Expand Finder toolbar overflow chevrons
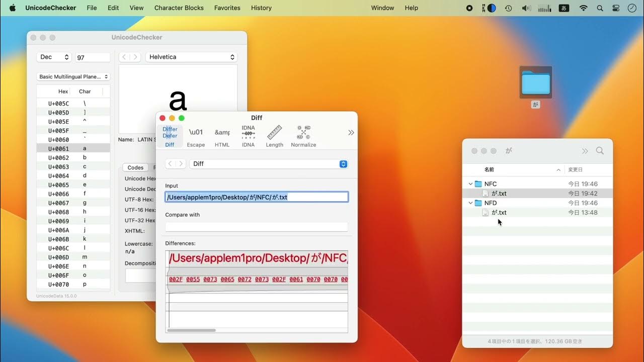The width and height of the screenshot is (644, 362). point(585,151)
